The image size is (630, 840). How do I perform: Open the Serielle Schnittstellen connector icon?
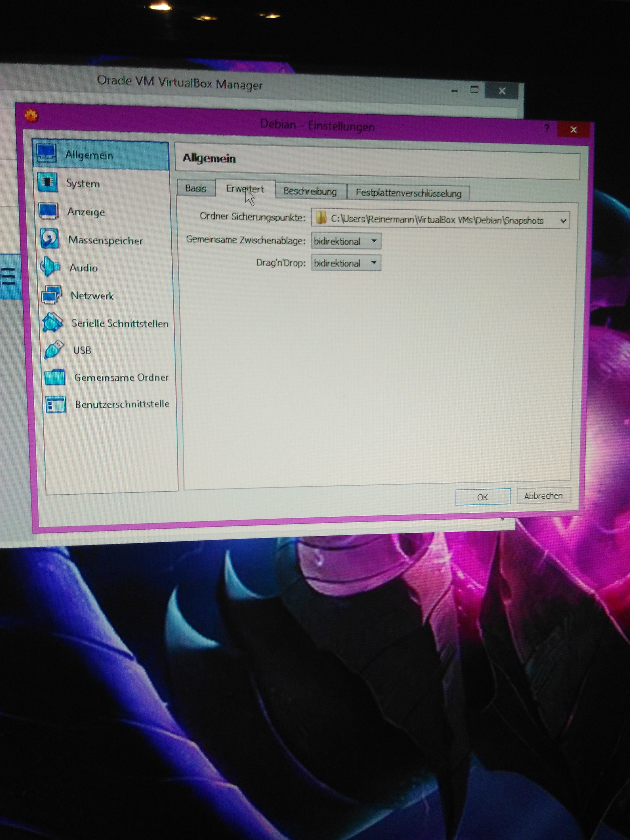[53, 322]
